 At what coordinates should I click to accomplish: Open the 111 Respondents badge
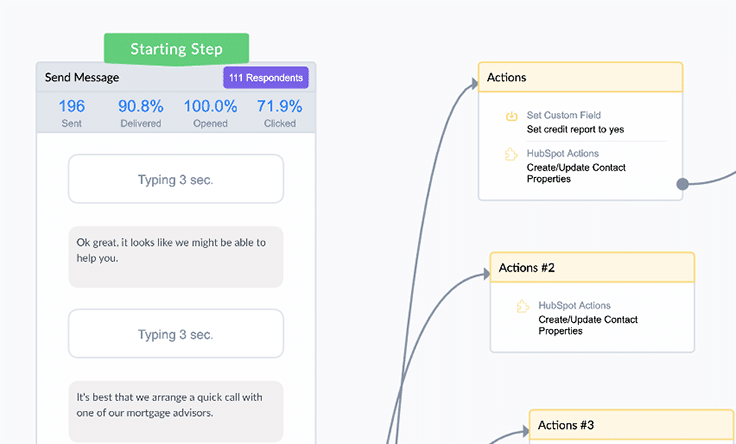tap(266, 78)
